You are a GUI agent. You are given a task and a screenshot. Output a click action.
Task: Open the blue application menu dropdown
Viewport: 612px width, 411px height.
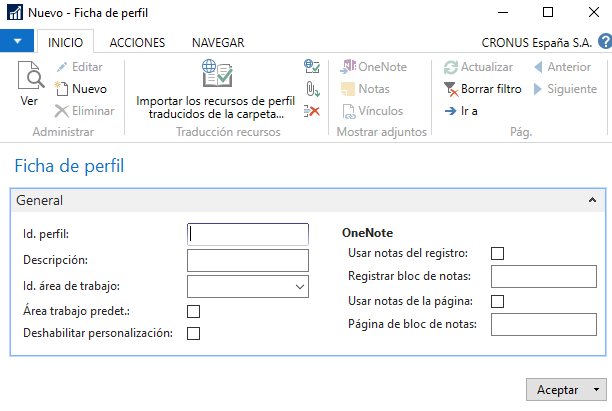17,41
